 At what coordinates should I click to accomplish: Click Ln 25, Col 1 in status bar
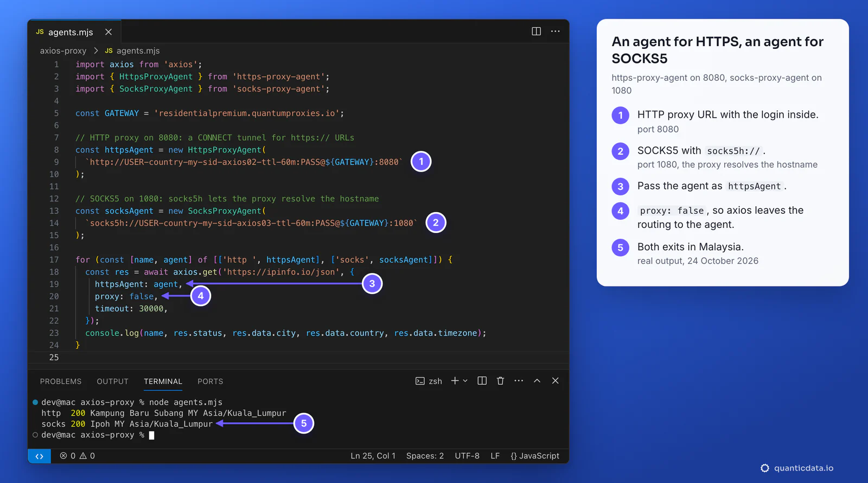[x=373, y=456]
